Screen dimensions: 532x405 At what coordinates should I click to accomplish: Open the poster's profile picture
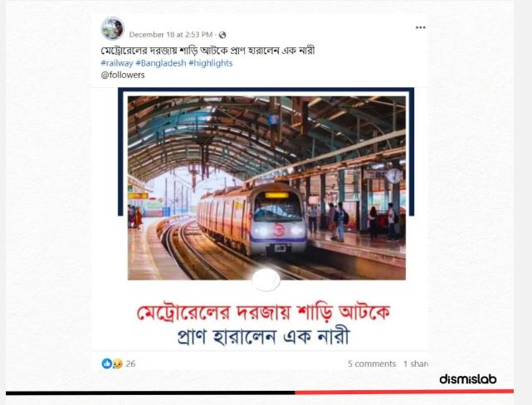pos(113,28)
